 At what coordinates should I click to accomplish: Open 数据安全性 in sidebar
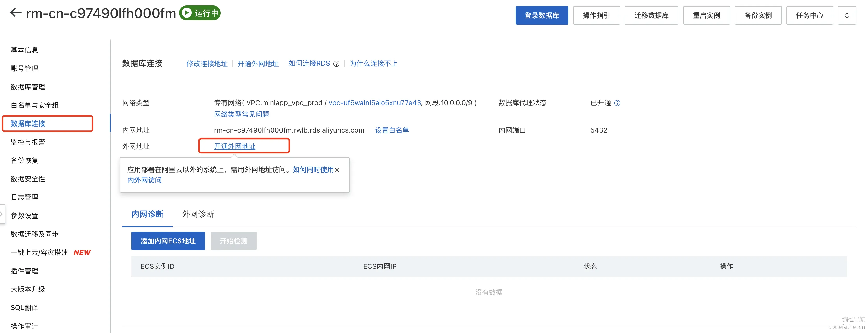tap(28, 179)
